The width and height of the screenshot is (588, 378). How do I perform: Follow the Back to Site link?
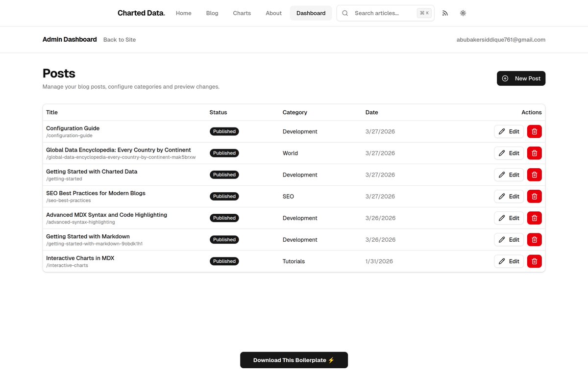click(120, 40)
